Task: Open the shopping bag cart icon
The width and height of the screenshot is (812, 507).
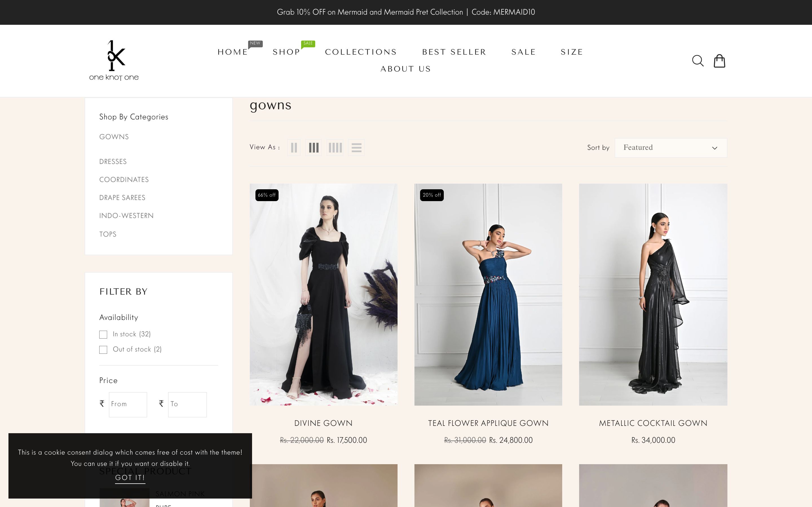Action: click(x=719, y=61)
